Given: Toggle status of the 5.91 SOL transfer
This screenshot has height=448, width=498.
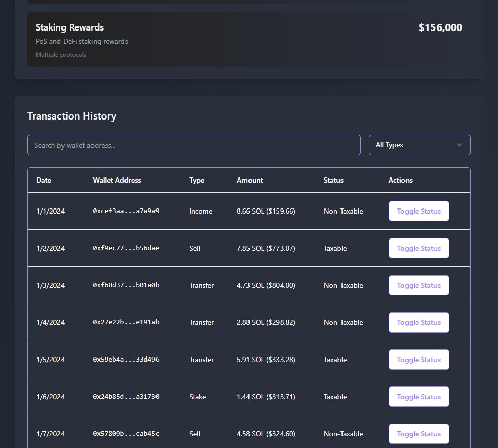Looking at the screenshot, I should pos(418,360).
